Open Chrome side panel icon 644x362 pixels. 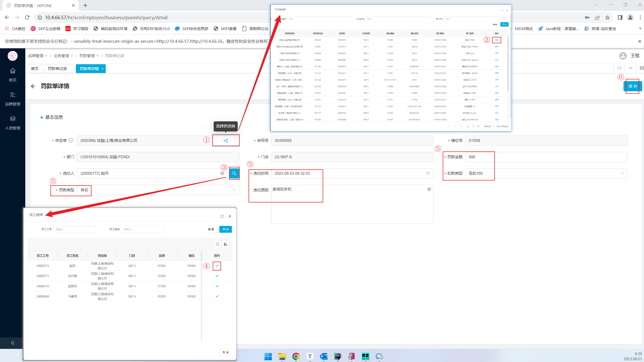click(x=620, y=17)
